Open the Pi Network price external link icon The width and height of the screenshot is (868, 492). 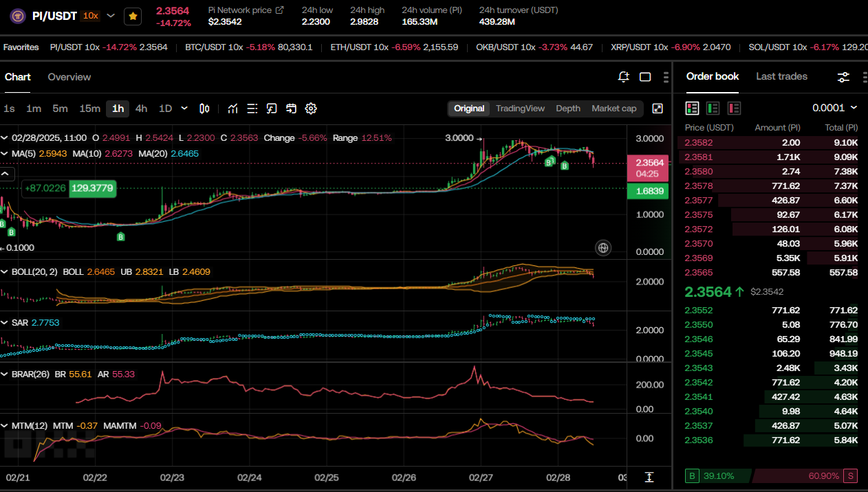[279, 10]
